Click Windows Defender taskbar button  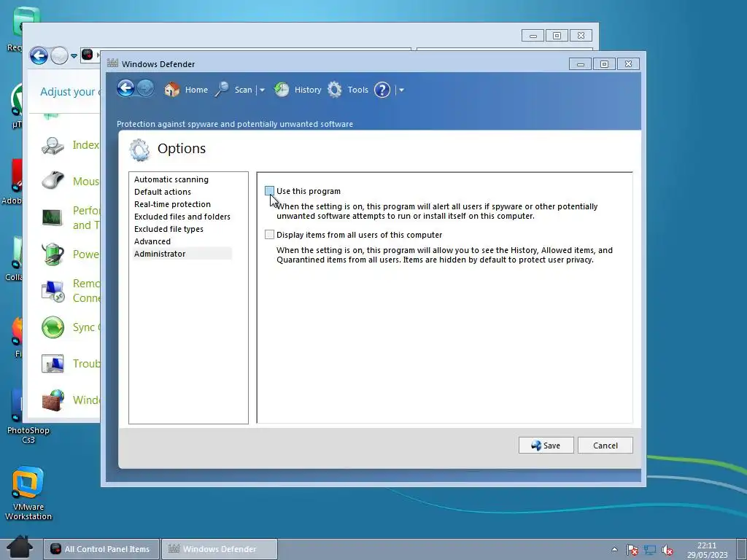point(220,549)
